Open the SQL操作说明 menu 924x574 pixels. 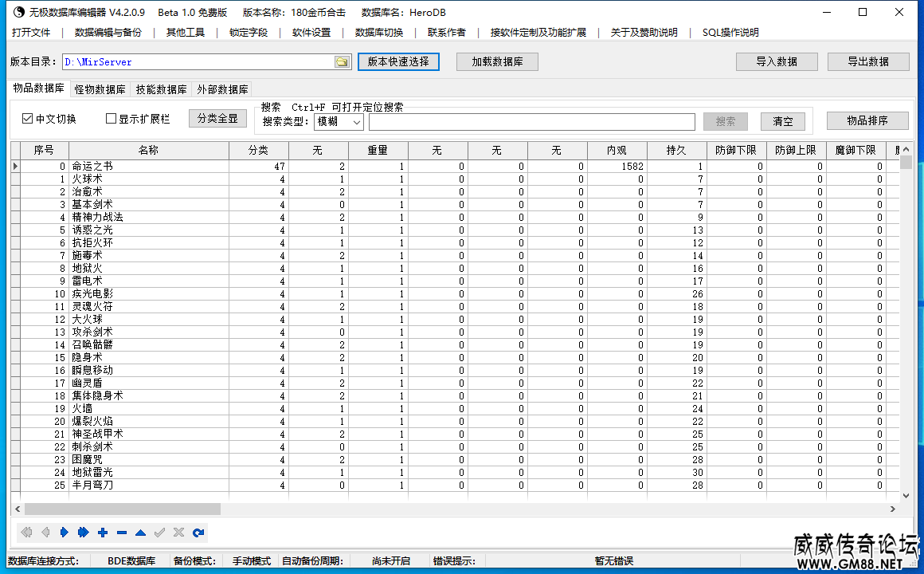(730, 33)
